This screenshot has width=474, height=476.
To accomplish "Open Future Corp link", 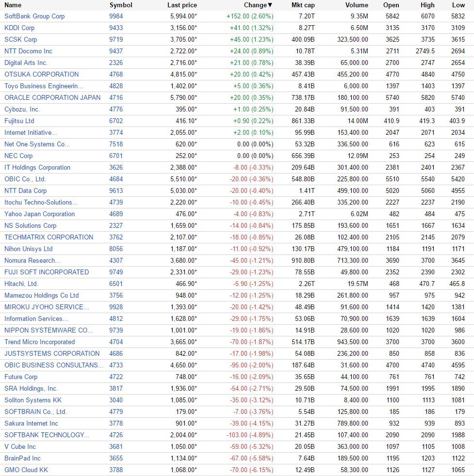I will pos(21,377).
